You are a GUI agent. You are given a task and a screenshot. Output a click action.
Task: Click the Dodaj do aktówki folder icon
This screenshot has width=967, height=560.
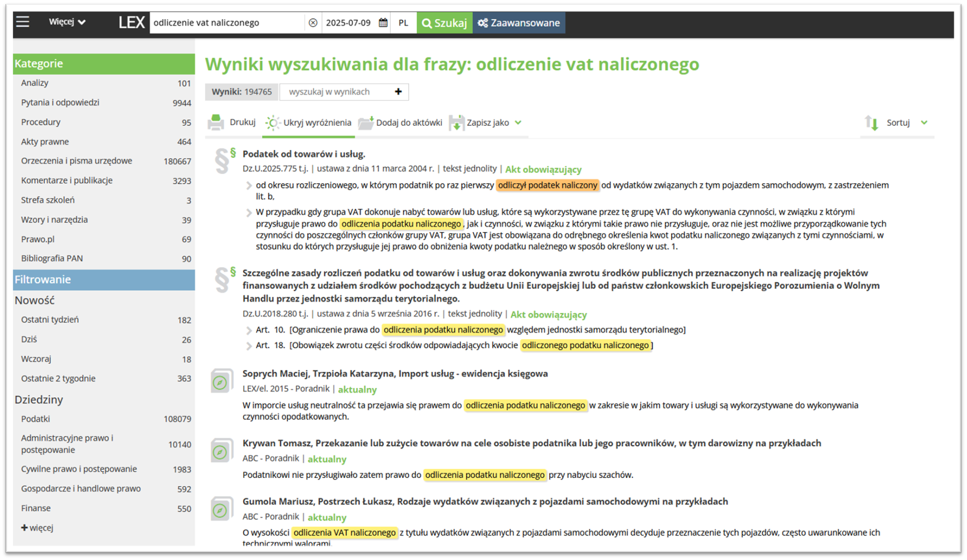click(366, 122)
